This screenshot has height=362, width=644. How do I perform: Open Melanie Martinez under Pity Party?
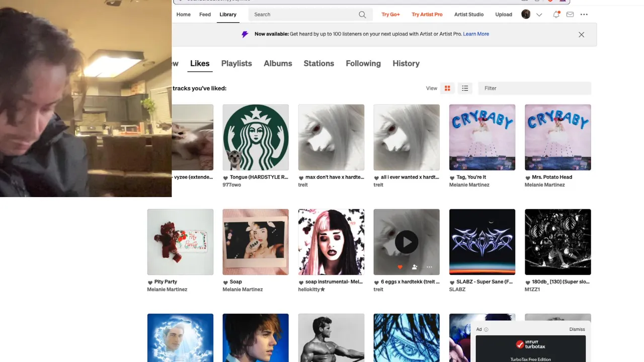tap(167, 290)
